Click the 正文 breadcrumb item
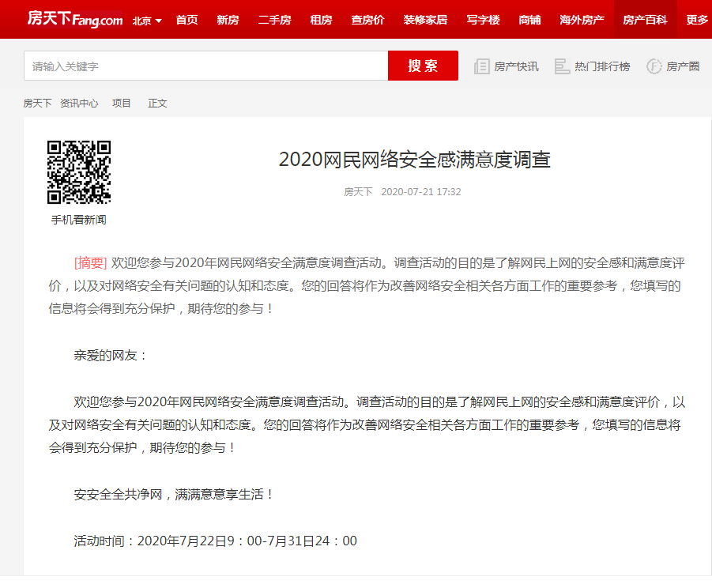Viewport: 712px width, 588px height. [x=157, y=104]
